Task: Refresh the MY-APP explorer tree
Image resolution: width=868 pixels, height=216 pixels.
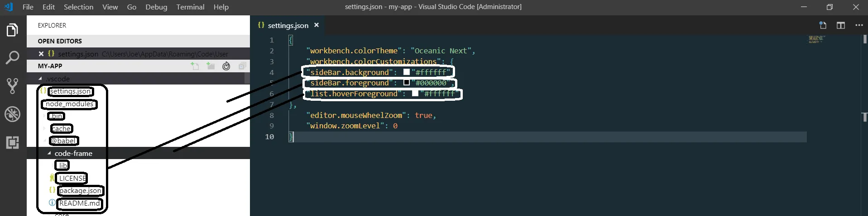Action: pyautogui.click(x=226, y=66)
